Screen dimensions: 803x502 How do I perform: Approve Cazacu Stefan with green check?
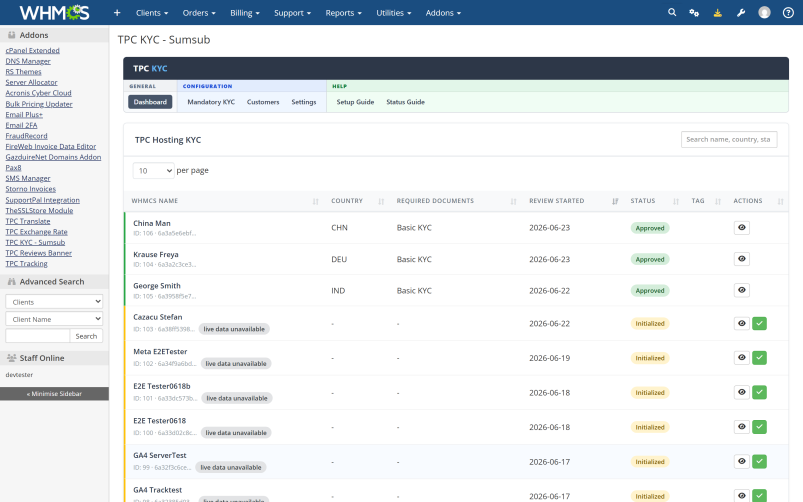759,323
